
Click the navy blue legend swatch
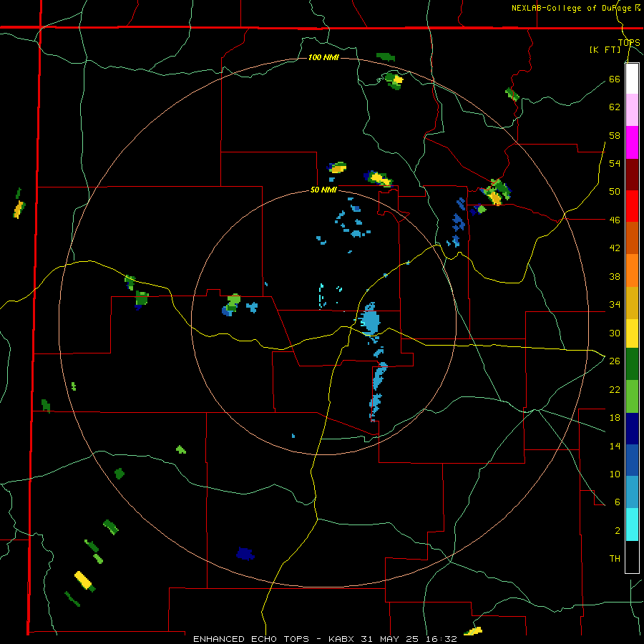[x=632, y=429]
